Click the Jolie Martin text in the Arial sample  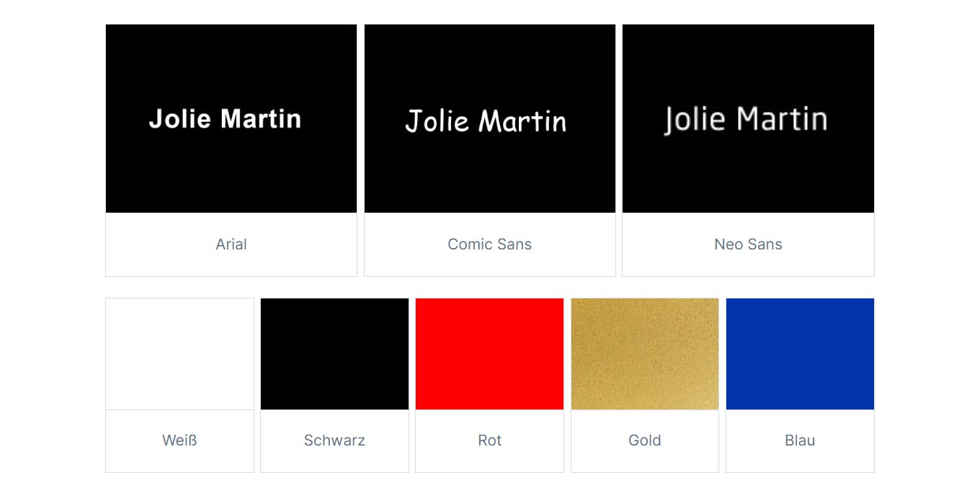pyautogui.click(x=225, y=119)
